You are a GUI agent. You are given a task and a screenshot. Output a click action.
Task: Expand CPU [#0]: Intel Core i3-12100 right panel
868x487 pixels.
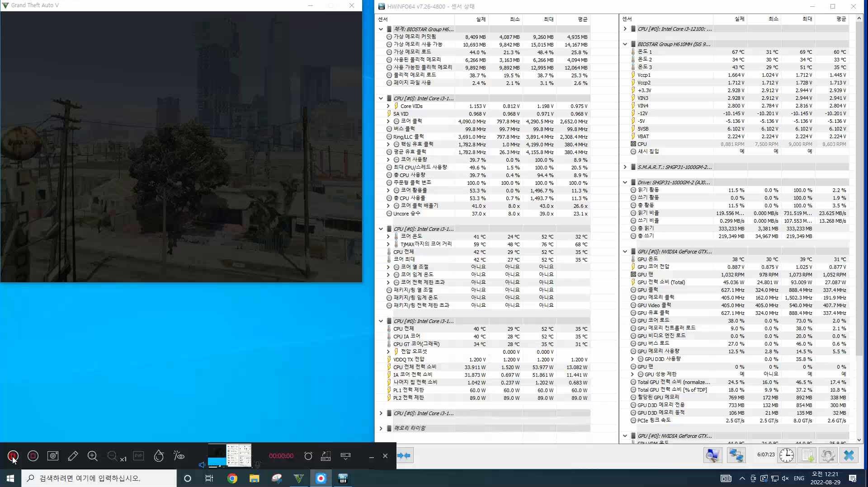click(x=625, y=29)
